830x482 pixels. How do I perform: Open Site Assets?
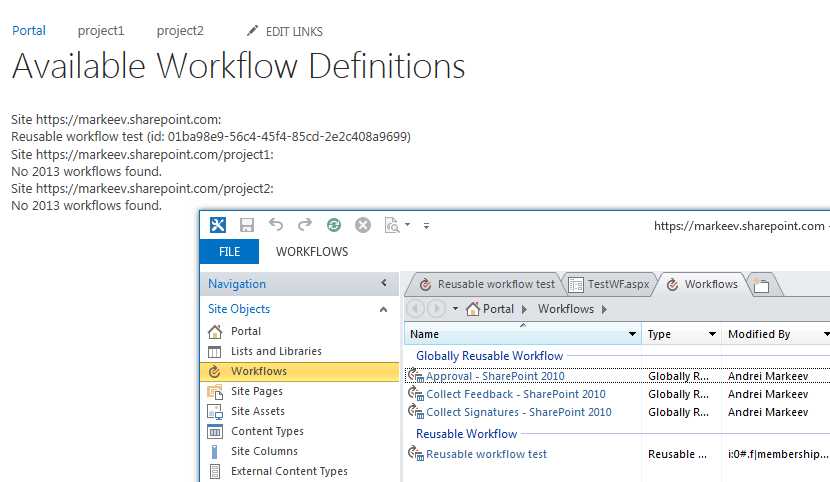[x=257, y=412]
